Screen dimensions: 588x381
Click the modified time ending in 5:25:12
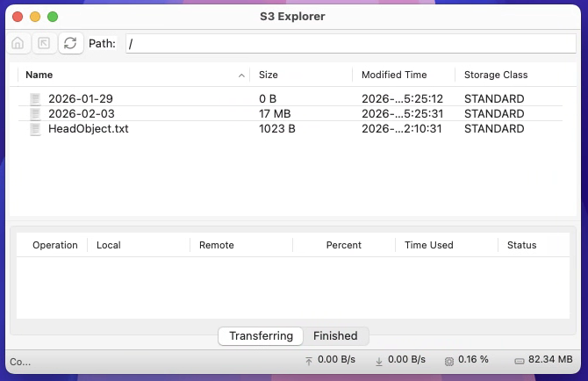coord(402,98)
